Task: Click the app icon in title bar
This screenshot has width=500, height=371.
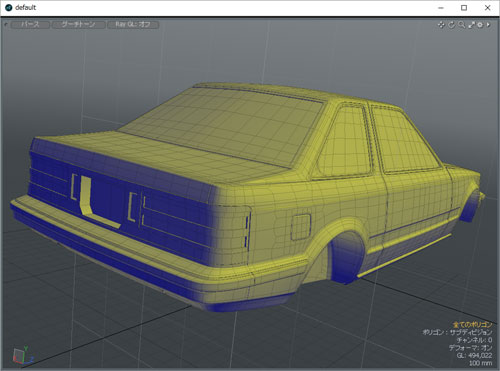Action: coord(9,8)
